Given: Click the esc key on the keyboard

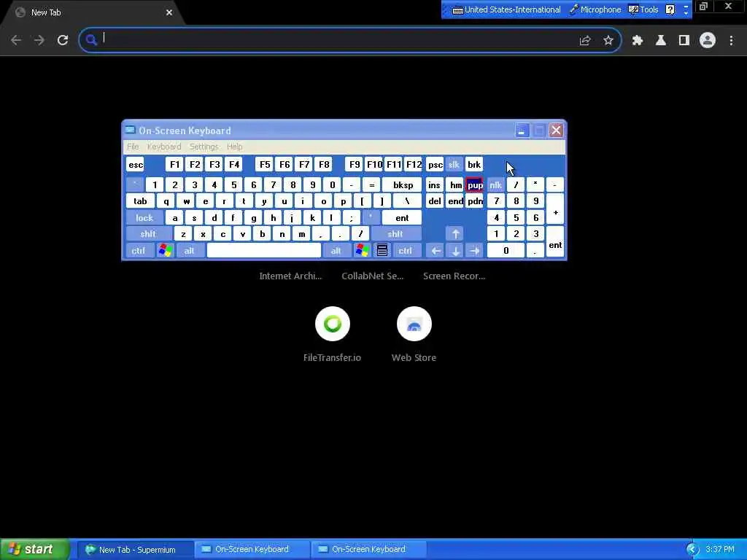Looking at the screenshot, I should pos(135,165).
